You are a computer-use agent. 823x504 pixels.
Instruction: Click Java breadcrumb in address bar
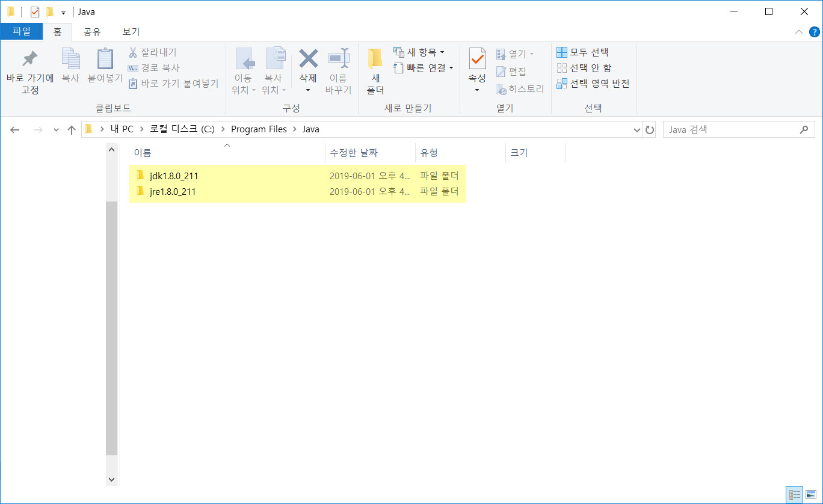(310, 129)
